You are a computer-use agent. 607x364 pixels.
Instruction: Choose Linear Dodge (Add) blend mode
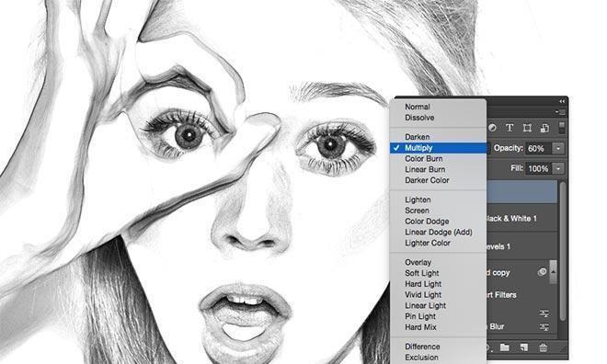tap(438, 232)
